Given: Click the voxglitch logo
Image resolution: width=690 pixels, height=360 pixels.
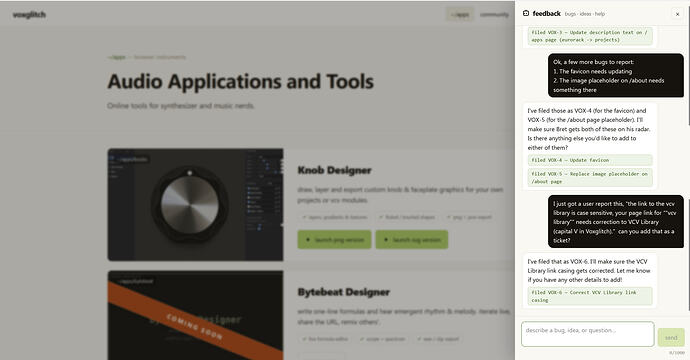Looking at the screenshot, I should (29, 15).
